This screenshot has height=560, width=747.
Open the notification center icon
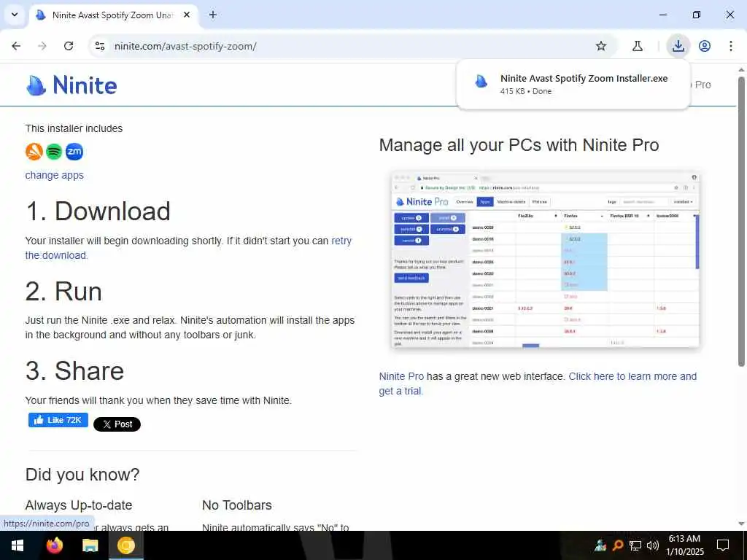[723, 545]
